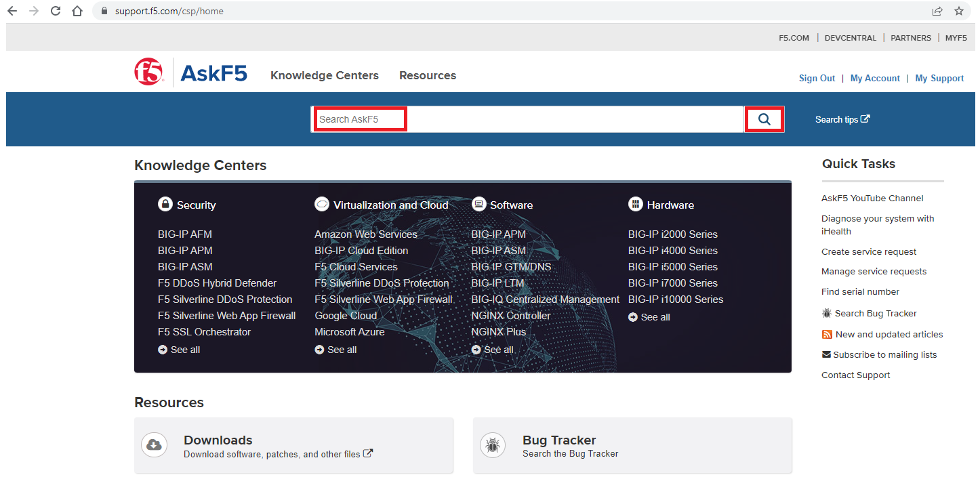Open the Knowledge Centers menu
980x477 pixels.
pos(325,75)
